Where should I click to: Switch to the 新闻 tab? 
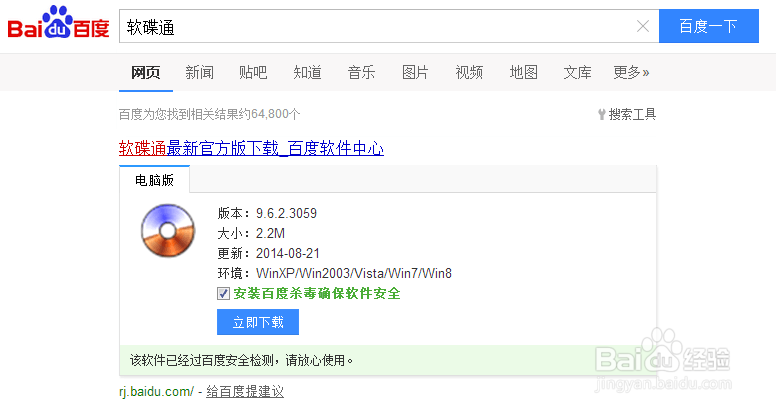(x=199, y=72)
